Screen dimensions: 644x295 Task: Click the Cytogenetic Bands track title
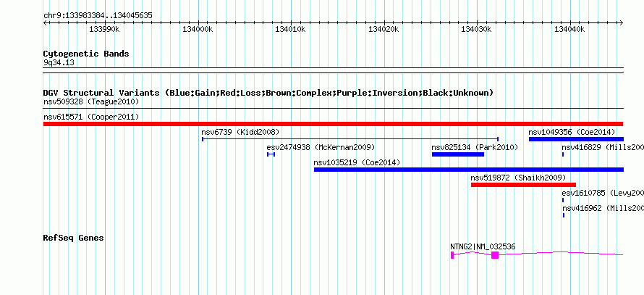point(86,54)
